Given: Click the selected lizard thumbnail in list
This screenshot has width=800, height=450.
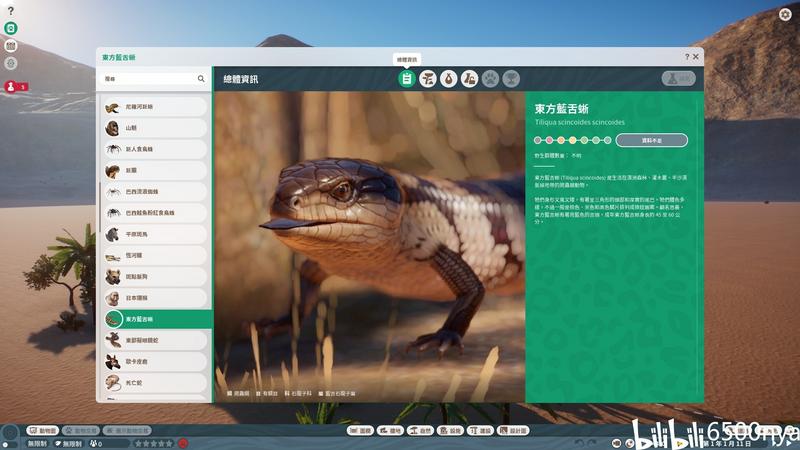Looking at the screenshot, I should pos(113,319).
